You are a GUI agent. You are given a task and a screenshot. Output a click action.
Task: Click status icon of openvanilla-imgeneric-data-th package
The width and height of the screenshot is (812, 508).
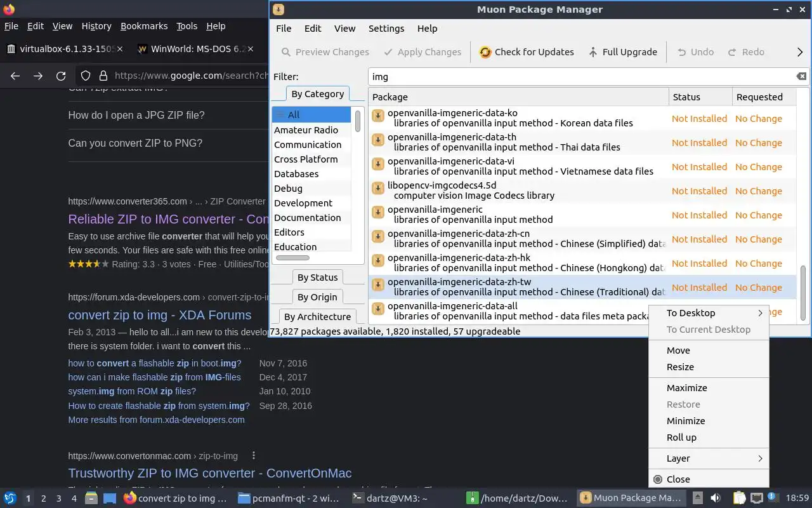377,140
